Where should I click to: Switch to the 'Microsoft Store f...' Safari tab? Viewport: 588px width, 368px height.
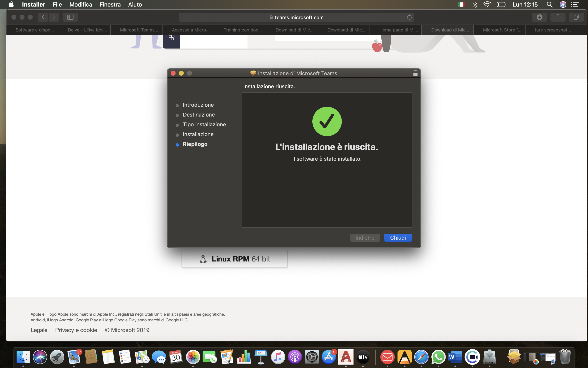(x=499, y=30)
